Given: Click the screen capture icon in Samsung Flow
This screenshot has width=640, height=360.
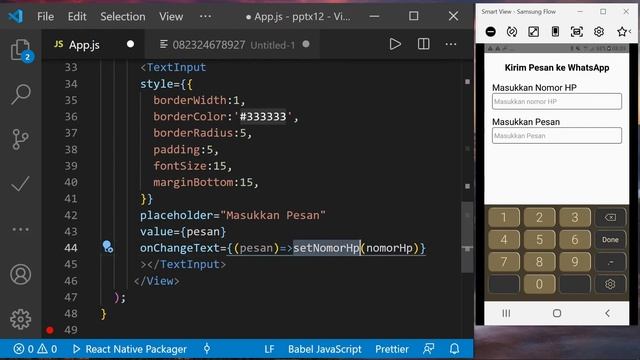Looking at the screenshot, I should [577, 31].
